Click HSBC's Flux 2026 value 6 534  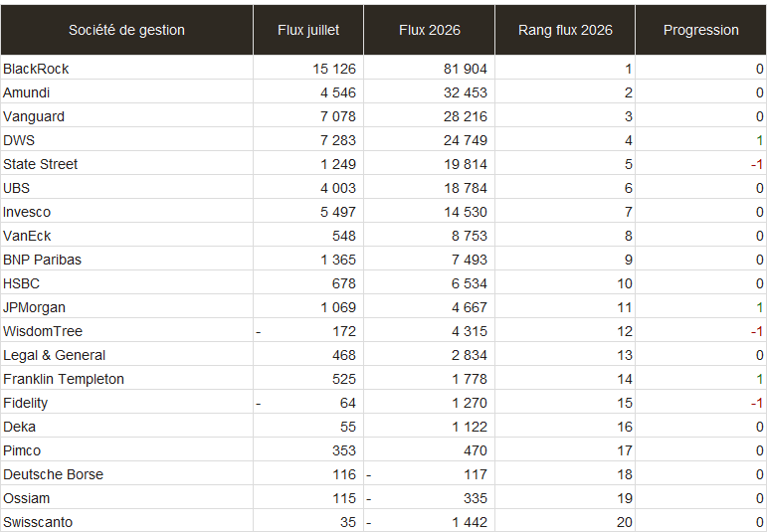470,283
